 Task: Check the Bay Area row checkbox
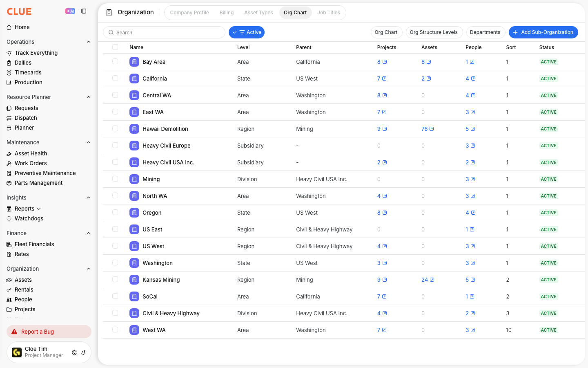point(115,61)
